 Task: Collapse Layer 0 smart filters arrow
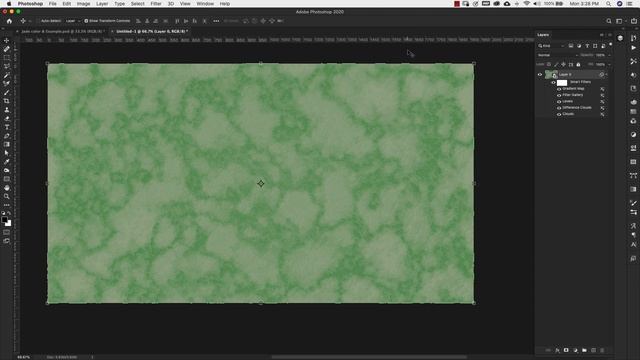(607, 75)
